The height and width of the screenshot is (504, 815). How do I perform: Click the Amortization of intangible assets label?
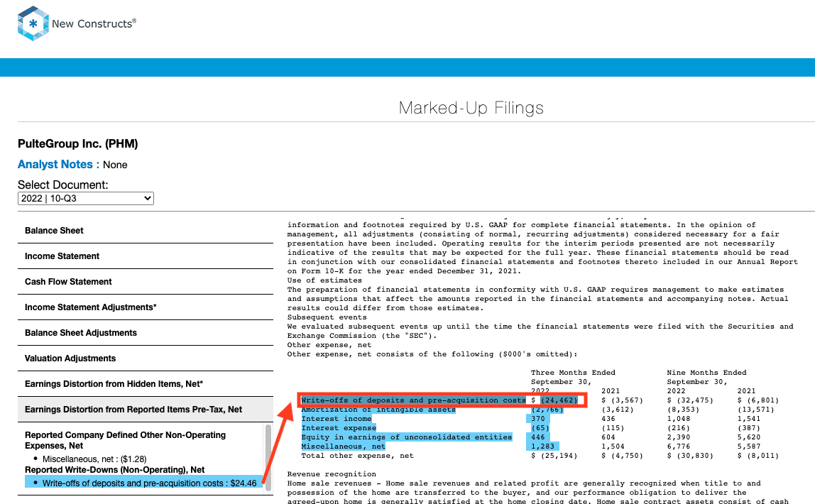[x=378, y=410]
